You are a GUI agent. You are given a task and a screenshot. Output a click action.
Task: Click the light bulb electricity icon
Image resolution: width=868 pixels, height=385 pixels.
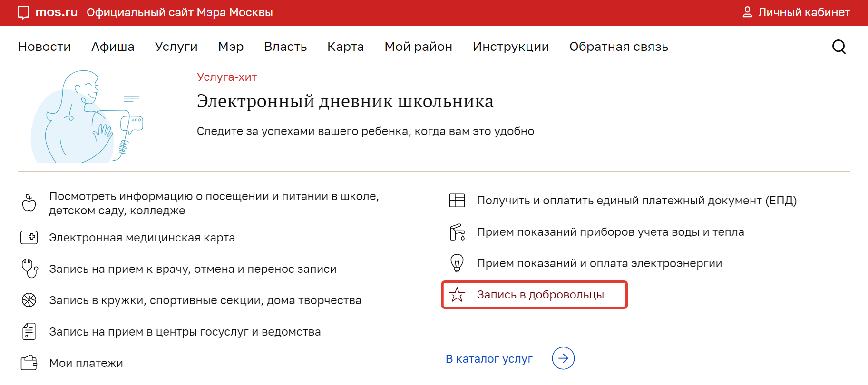(457, 263)
